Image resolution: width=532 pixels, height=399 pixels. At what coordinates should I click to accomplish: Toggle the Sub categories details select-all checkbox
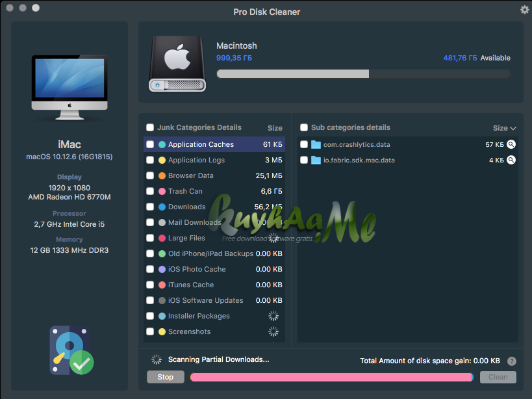click(304, 127)
